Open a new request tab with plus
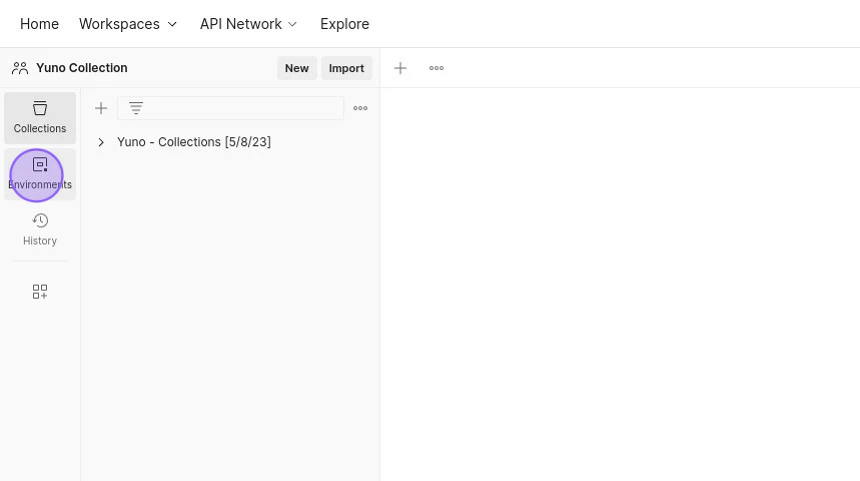This screenshot has width=860, height=481. coord(400,68)
